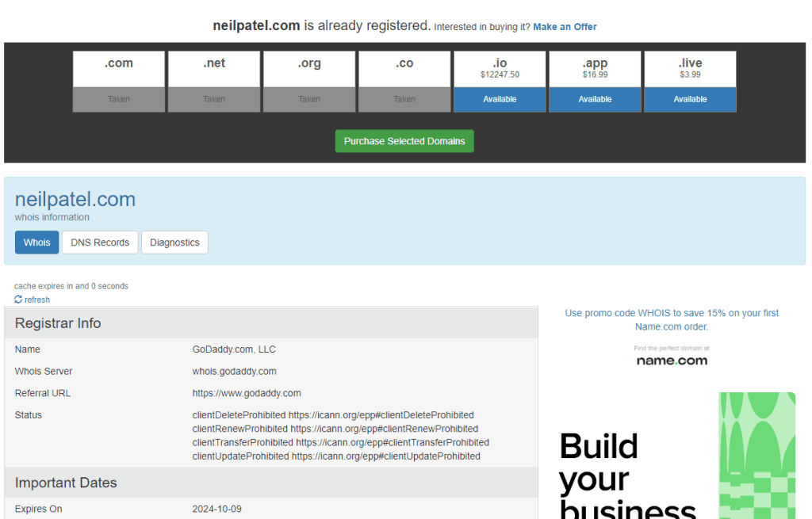Click the Whois Server field label
Screen dimensions: 812x519
click(44, 371)
